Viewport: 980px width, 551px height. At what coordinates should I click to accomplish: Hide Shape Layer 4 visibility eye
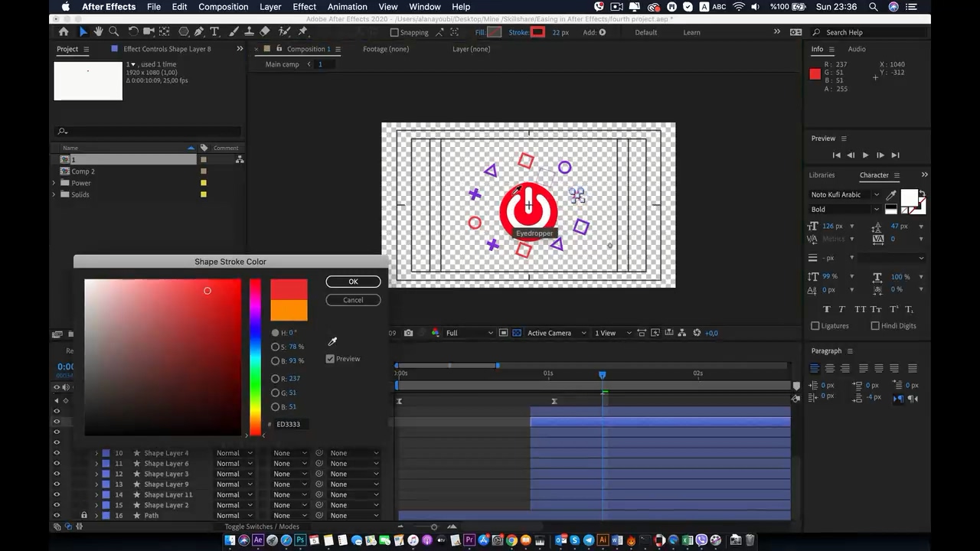pyautogui.click(x=56, y=453)
